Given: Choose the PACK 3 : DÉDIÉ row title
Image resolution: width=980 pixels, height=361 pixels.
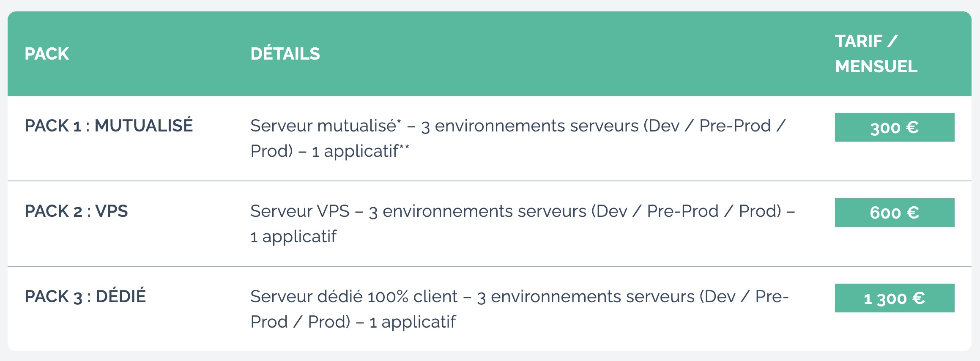Looking at the screenshot, I should click(x=85, y=296).
